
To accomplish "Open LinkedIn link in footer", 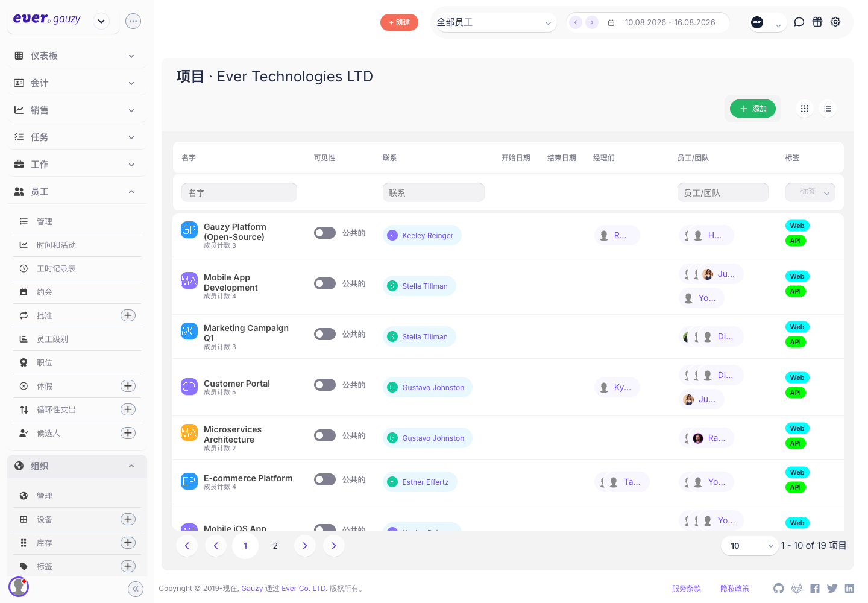I will point(849,589).
